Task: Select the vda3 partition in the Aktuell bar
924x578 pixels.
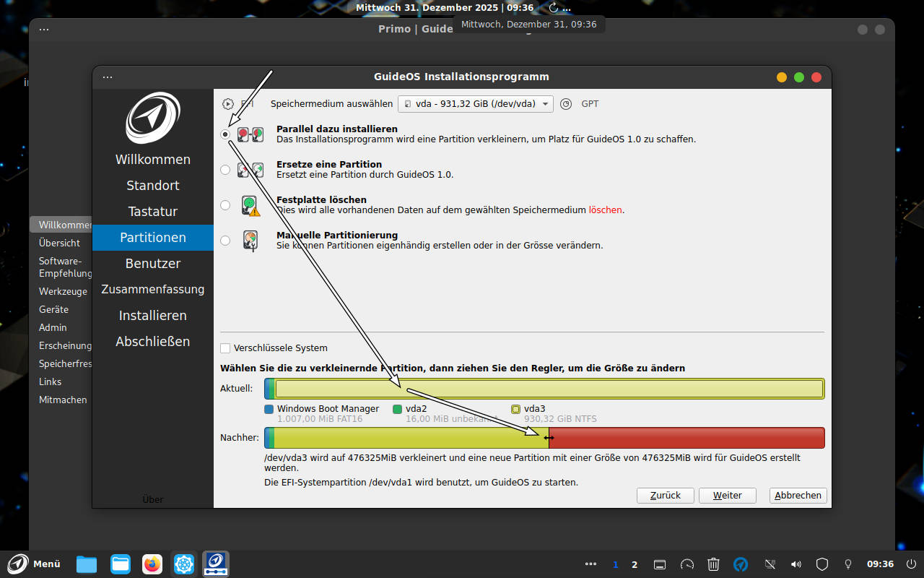Action: pyautogui.click(x=549, y=389)
